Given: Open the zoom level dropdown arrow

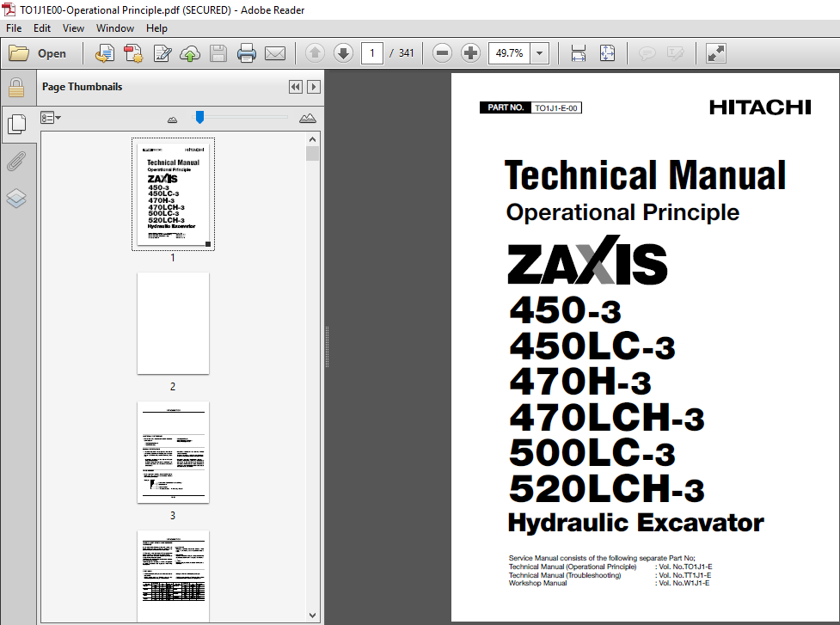Looking at the screenshot, I should [x=539, y=53].
